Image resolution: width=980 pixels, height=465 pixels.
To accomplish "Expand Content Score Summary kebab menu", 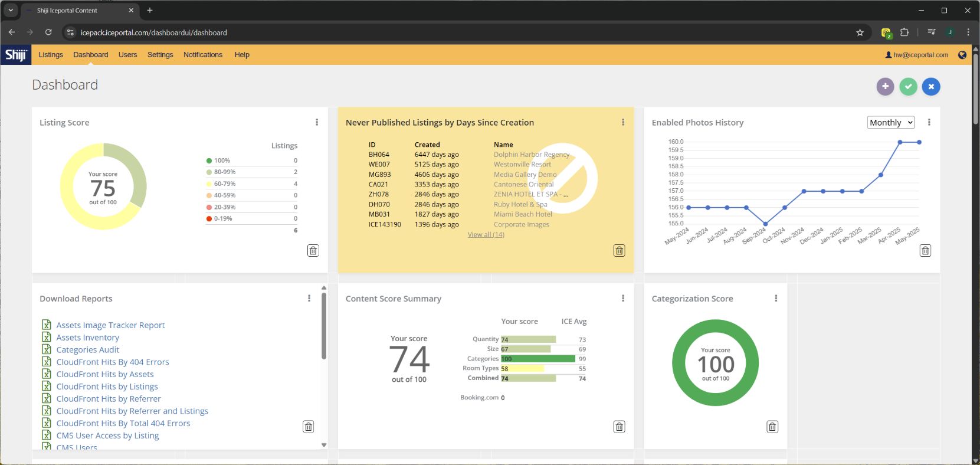I will tap(622, 299).
